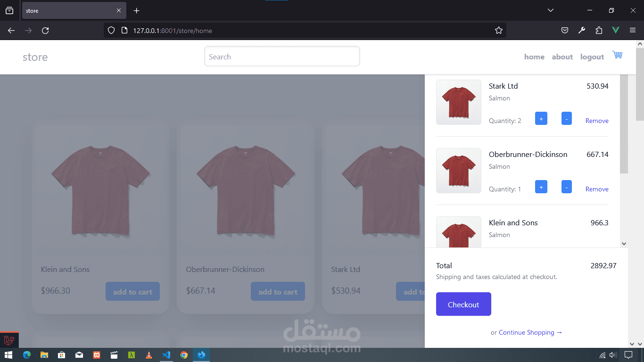Click the address bar URL
The height and width of the screenshot is (362, 644).
(173, 31)
